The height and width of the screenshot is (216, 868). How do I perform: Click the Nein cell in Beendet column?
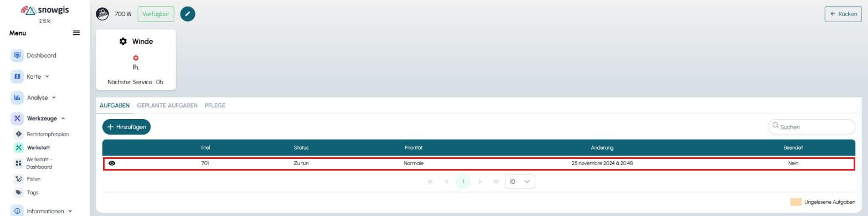click(793, 163)
